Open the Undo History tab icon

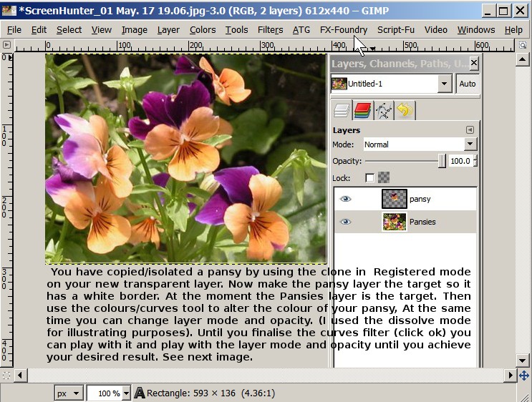coord(405,110)
